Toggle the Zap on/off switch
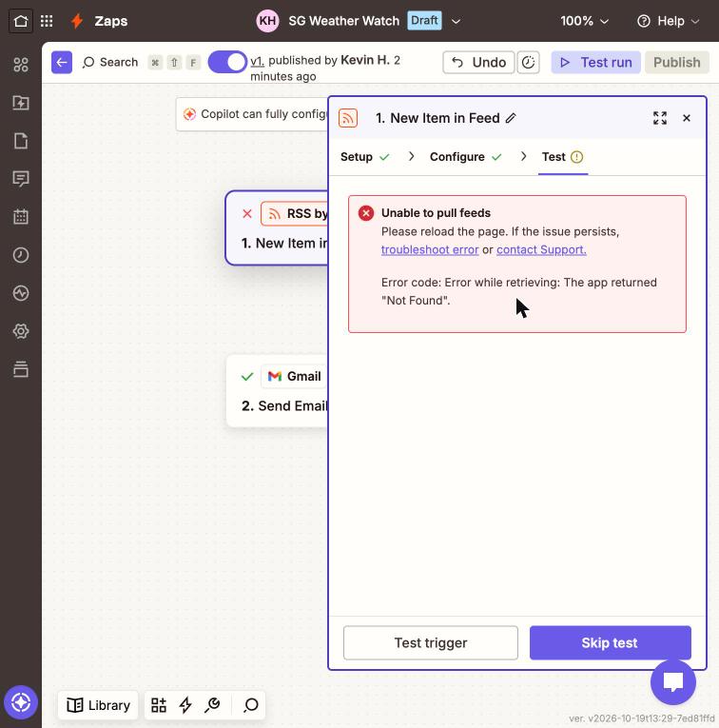This screenshot has width=719, height=728. (x=227, y=62)
